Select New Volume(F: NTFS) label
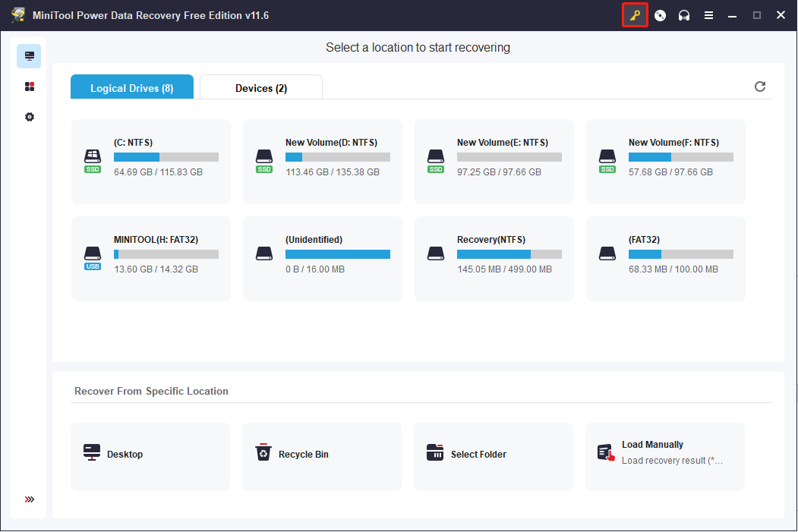798x532 pixels. point(673,143)
